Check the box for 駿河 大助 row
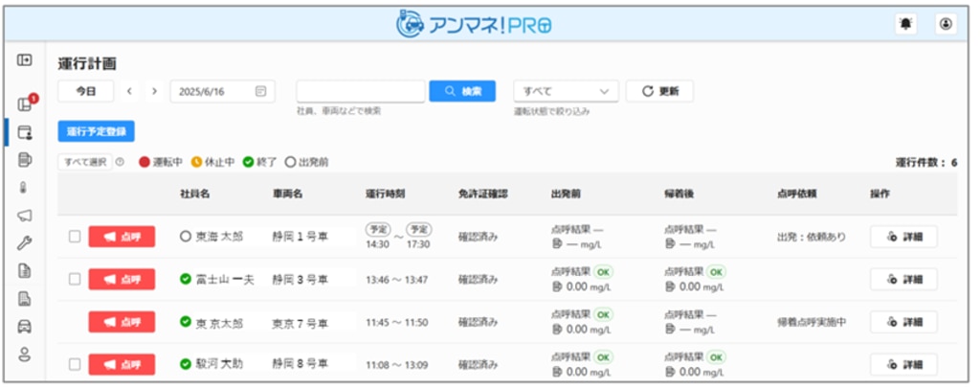 [75, 364]
